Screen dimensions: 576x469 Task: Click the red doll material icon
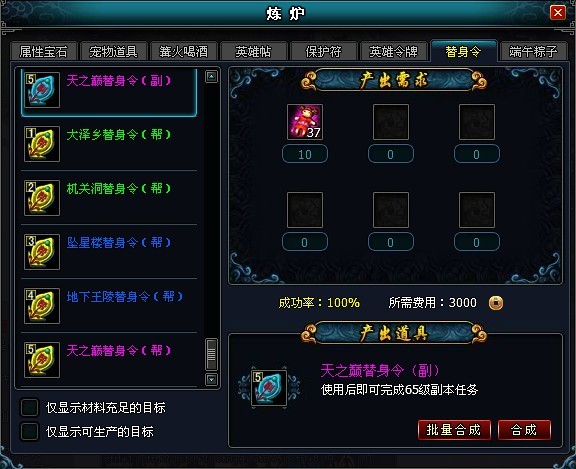(x=305, y=122)
